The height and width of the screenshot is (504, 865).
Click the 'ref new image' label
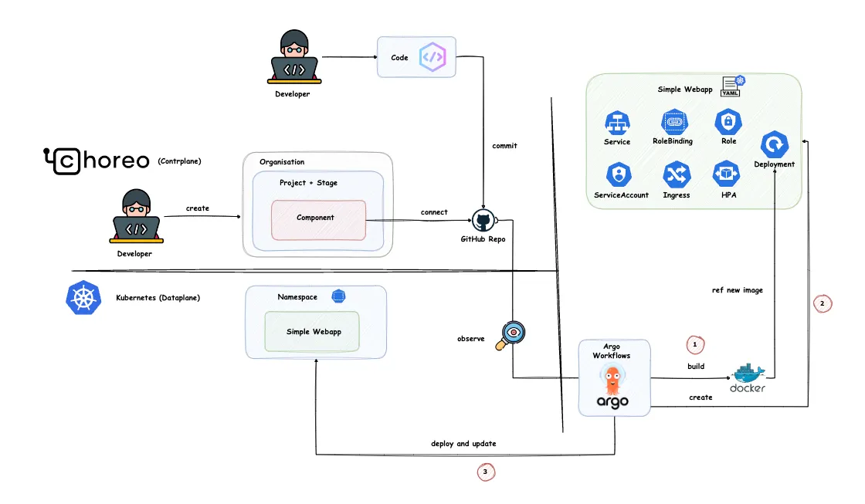pyautogui.click(x=737, y=290)
